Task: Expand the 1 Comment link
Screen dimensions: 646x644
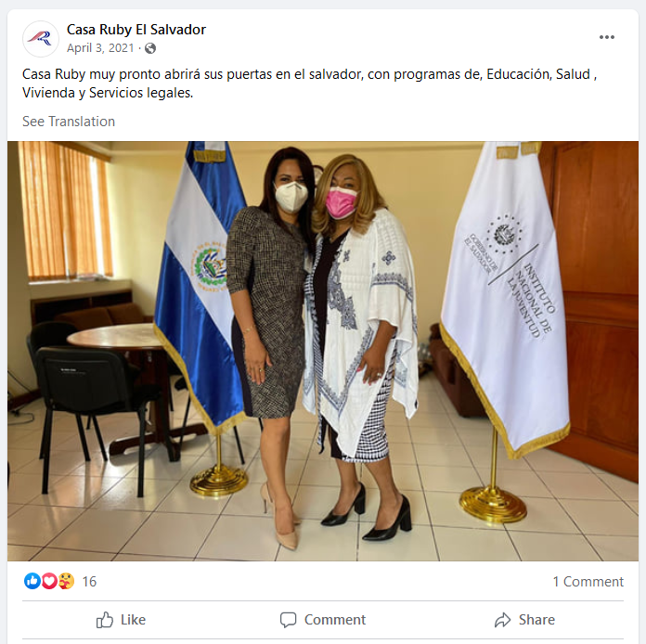Action: pos(588,582)
